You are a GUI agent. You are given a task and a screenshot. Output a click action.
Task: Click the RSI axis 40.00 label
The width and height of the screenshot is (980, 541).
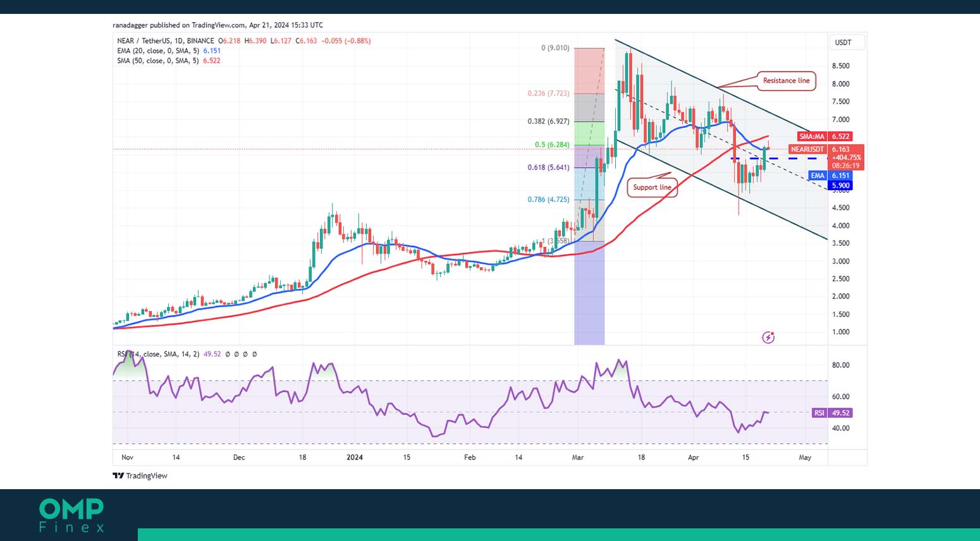(841, 429)
